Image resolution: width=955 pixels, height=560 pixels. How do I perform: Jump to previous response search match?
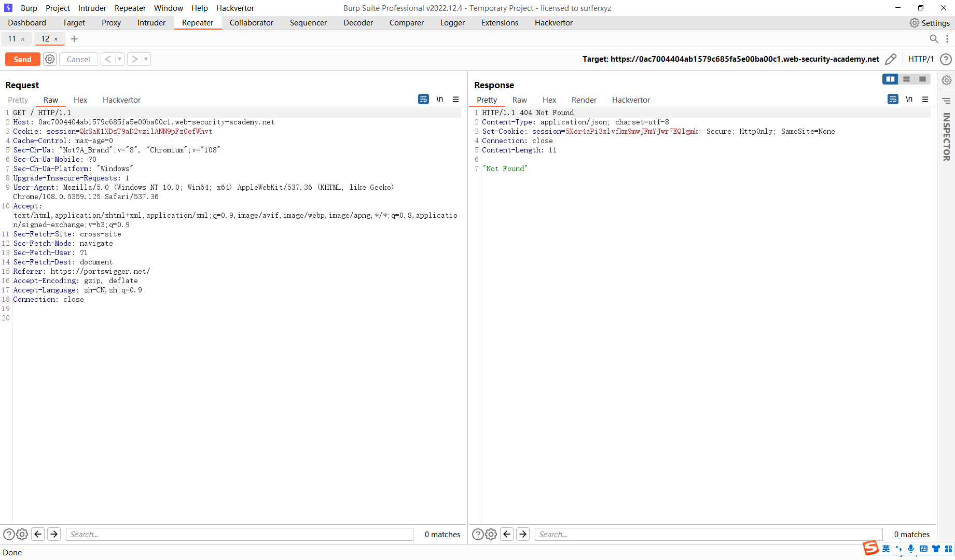(x=507, y=534)
